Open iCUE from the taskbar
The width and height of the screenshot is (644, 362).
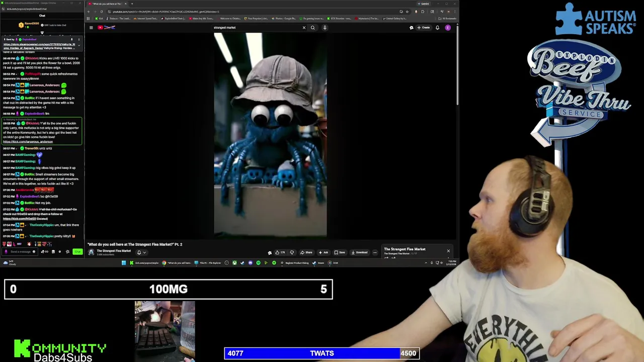pos(334,263)
